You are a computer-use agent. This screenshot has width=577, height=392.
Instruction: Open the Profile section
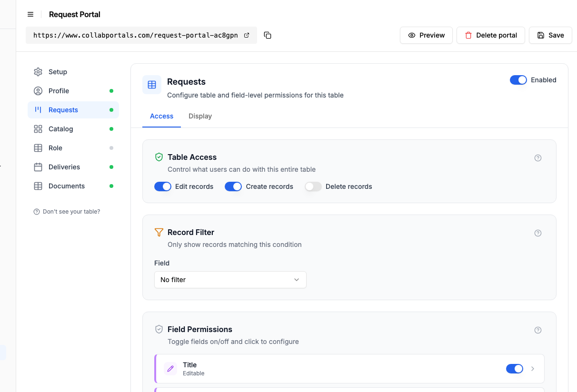coord(73,91)
